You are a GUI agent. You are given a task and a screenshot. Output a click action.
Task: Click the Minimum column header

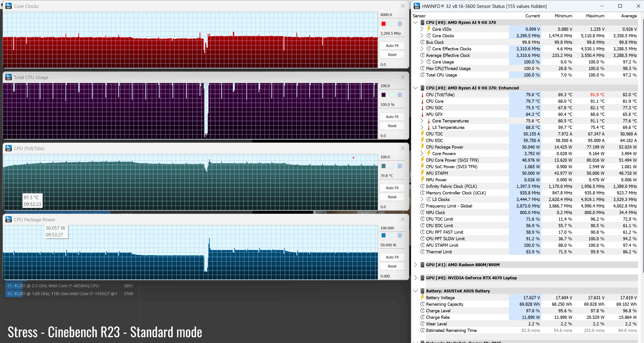[557, 16]
